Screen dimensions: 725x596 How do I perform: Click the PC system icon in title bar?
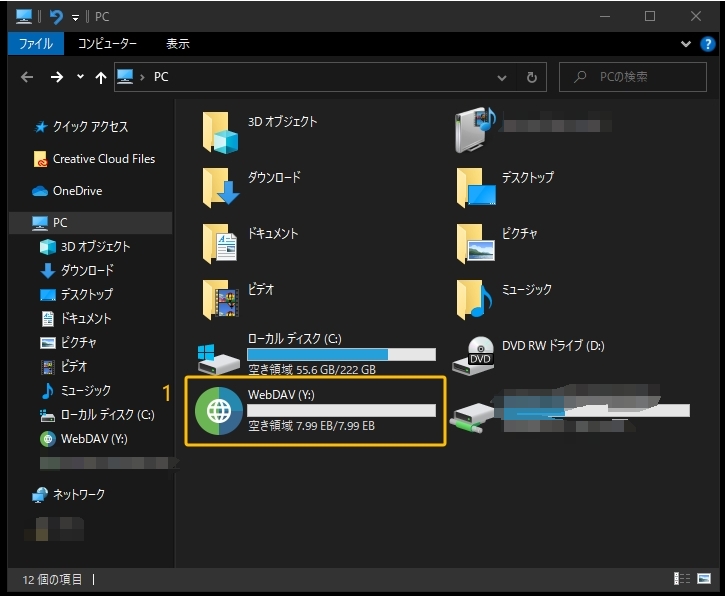coord(24,17)
